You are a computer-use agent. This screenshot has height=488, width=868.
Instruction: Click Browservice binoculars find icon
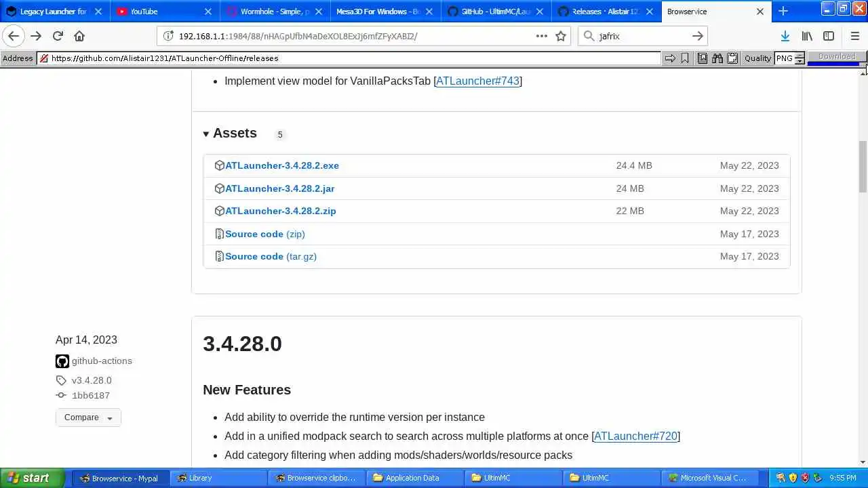(x=717, y=58)
